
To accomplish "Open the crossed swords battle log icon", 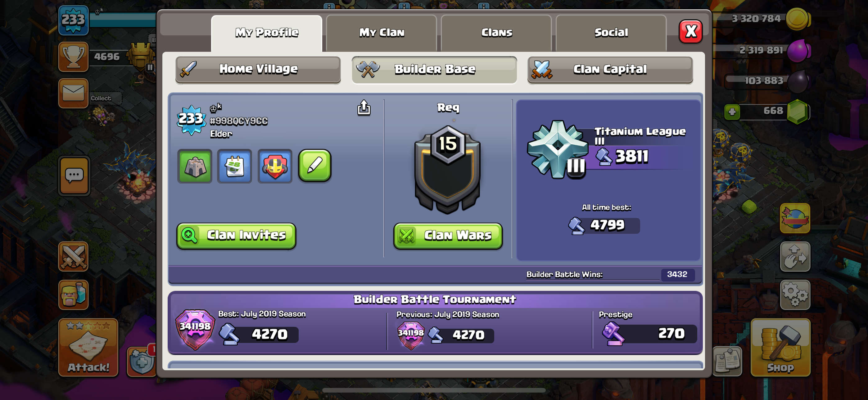I will 74,256.
